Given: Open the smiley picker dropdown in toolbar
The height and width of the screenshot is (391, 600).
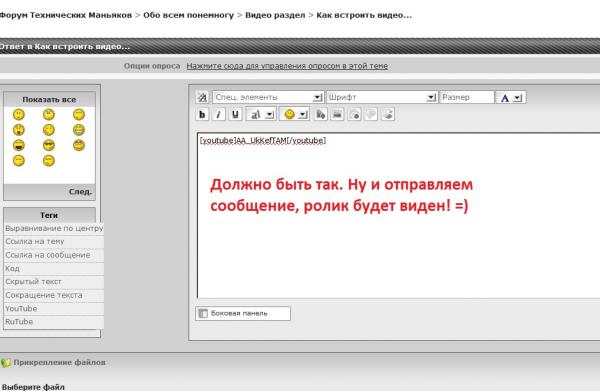Looking at the screenshot, I should click(294, 114).
